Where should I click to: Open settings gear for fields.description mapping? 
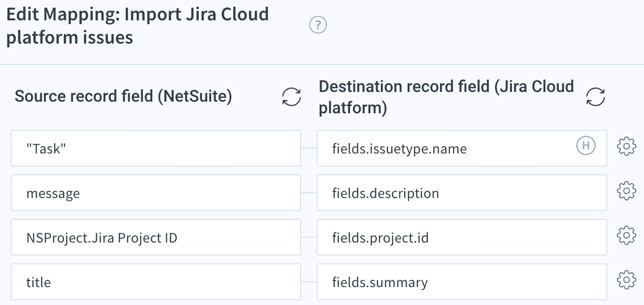pos(627,191)
